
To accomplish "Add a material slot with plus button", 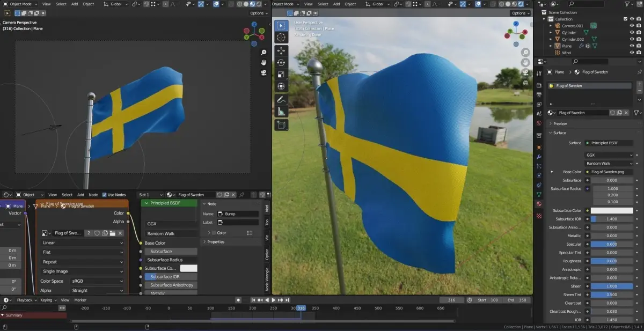I will pyautogui.click(x=639, y=85).
